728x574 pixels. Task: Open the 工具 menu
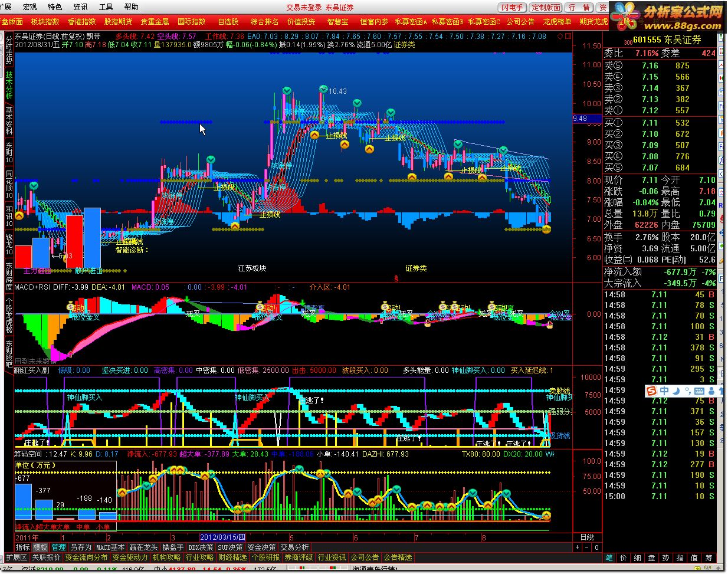[106, 7]
